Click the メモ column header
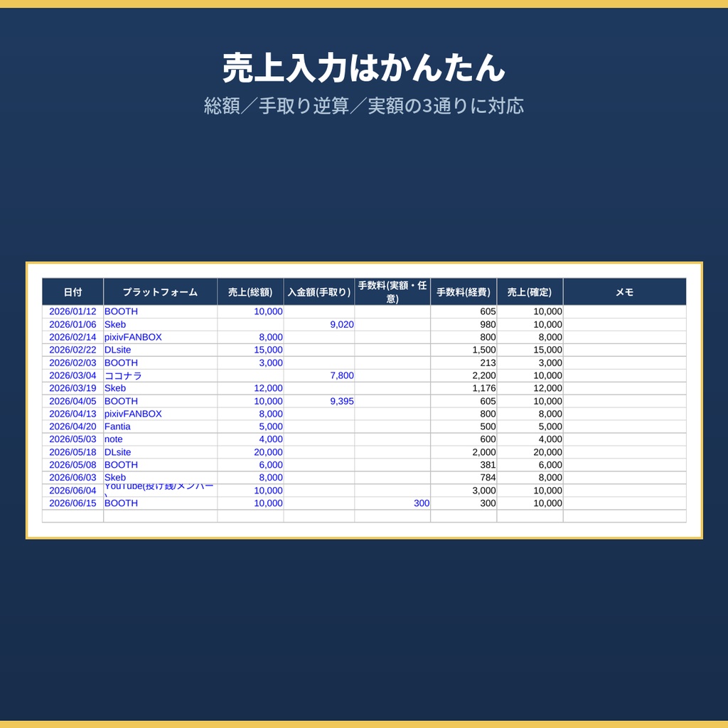The image size is (728, 728). click(624, 292)
